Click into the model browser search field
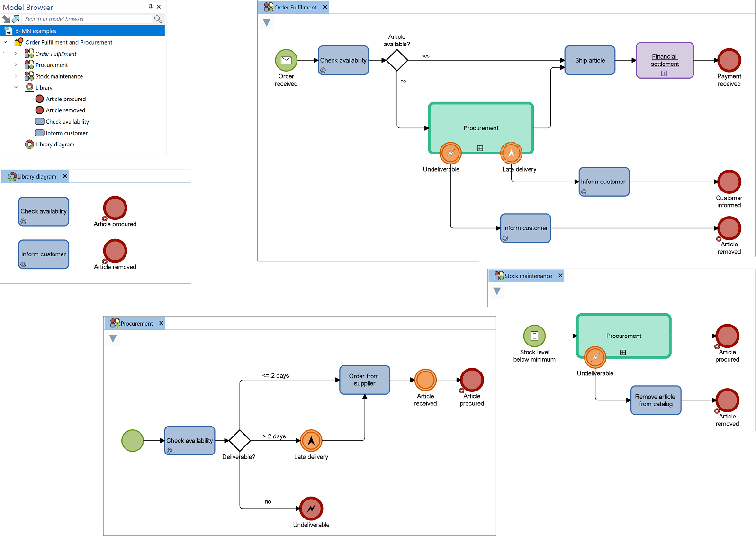Viewport: 756px width, 536px height. [88, 19]
